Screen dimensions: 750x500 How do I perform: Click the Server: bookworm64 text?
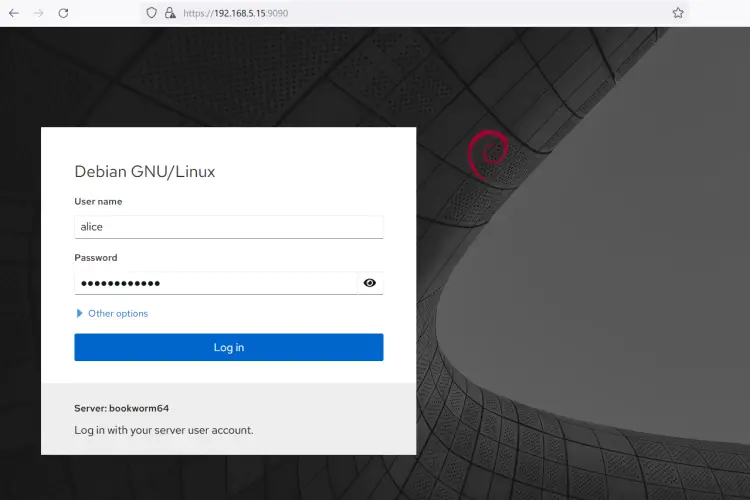121,408
